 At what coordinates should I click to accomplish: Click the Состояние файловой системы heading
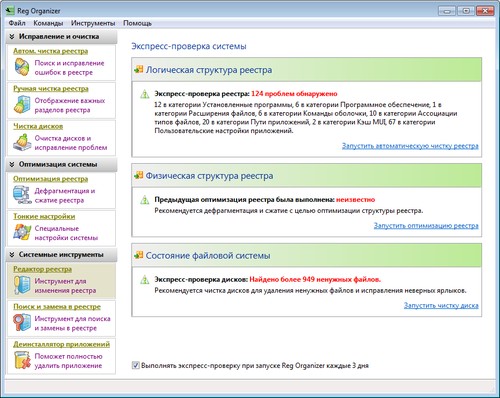click(x=208, y=256)
